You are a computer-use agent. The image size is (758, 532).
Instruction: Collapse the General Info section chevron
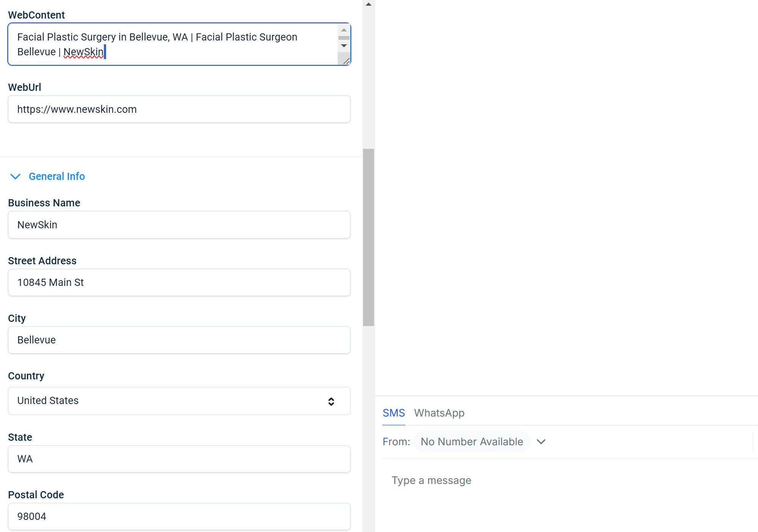coord(15,176)
